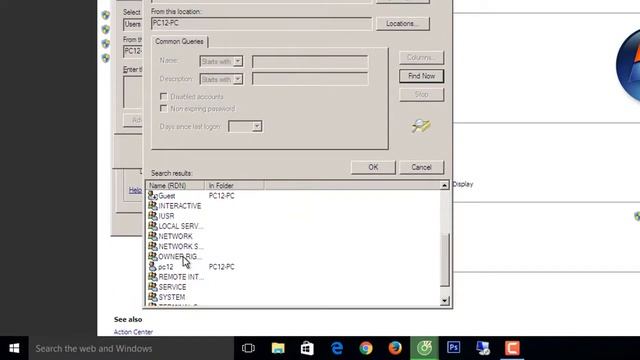Open Task View from the taskbar
The width and height of the screenshot is (640, 360).
coord(248,348)
